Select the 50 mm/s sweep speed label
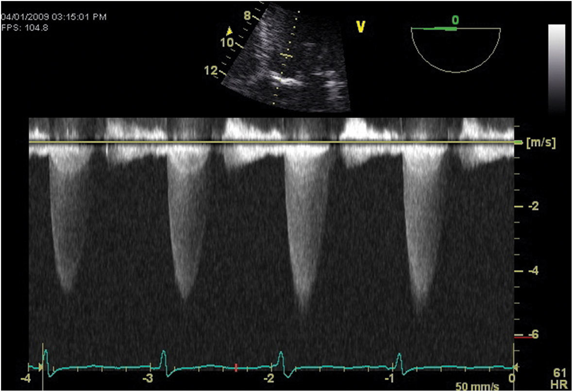Image resolution: width=573 pixels, height=392 pixels. (477, 387)
